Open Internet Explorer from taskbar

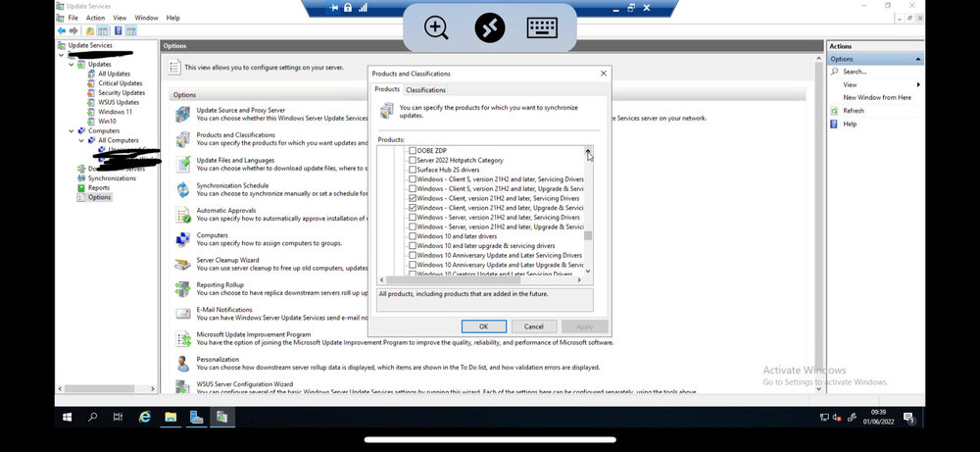coord(144,417)
